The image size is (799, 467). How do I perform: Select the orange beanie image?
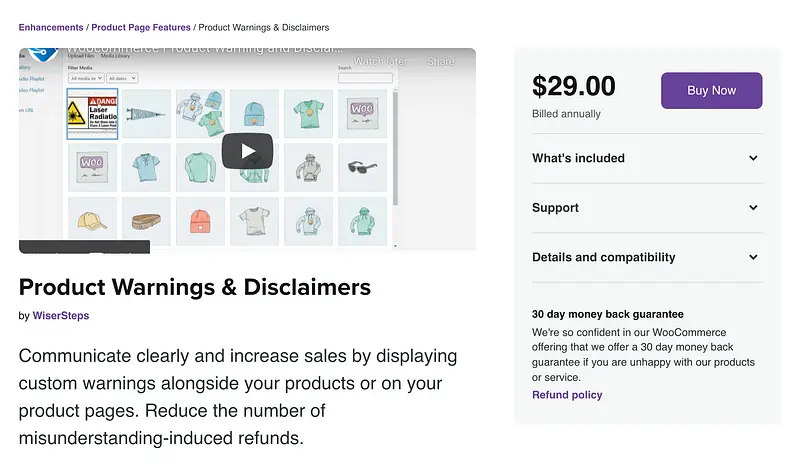[x=200, y=221]
